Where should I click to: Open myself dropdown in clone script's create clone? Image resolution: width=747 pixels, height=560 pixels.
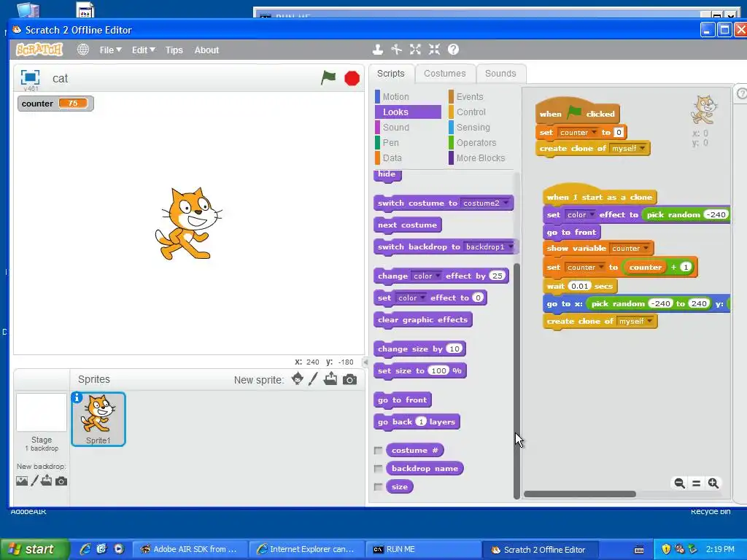(649, 321)
